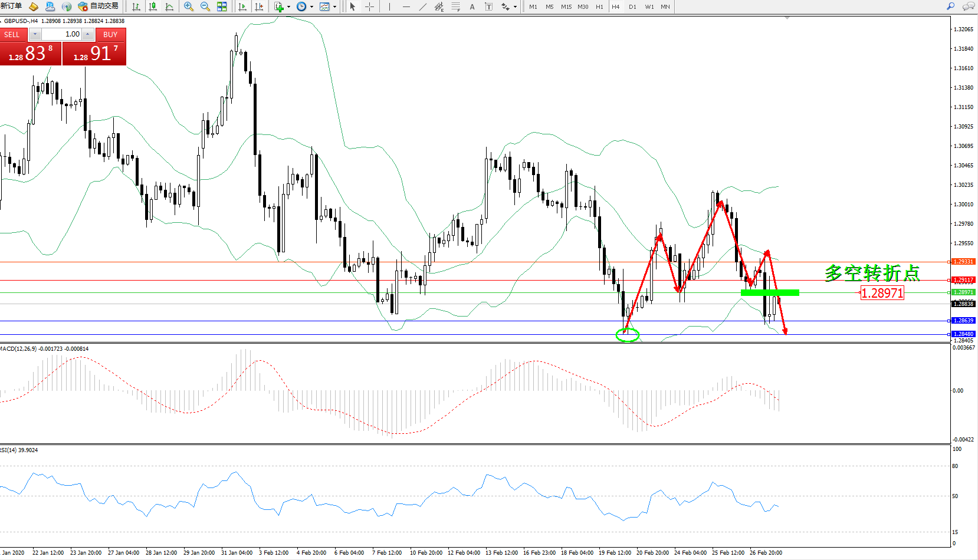Toggle the auto scroll chart button

(x=242, y=6)
